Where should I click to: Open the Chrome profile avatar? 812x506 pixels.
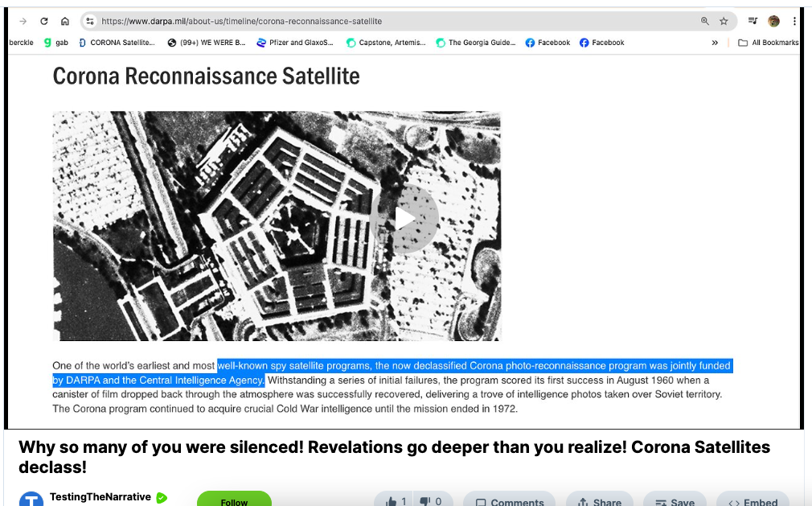[x=773, y=21]
